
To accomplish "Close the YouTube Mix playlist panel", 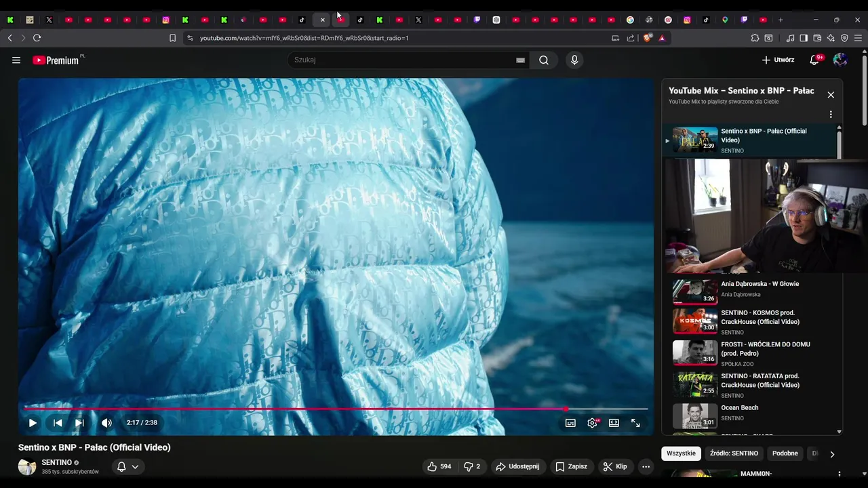I will click(x=831, y=95).
